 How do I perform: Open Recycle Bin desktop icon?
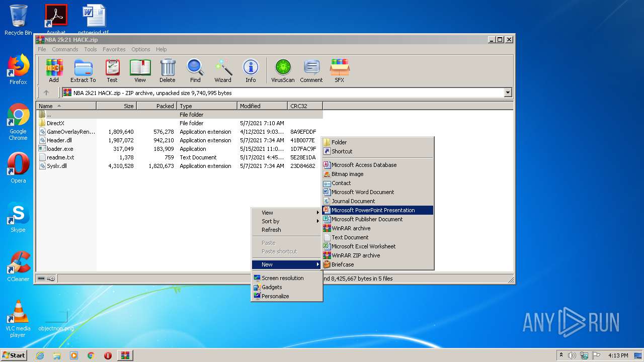point(18,20)
